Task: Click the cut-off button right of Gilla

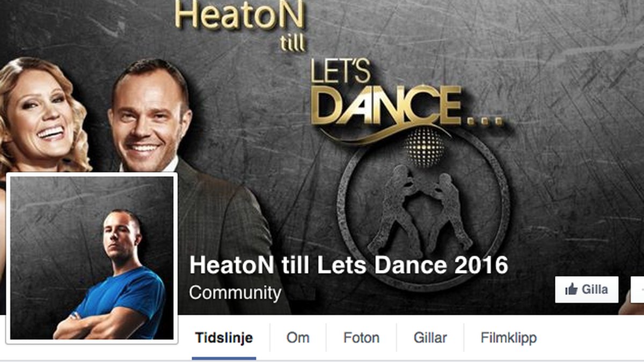Action: tap(638, 290)
